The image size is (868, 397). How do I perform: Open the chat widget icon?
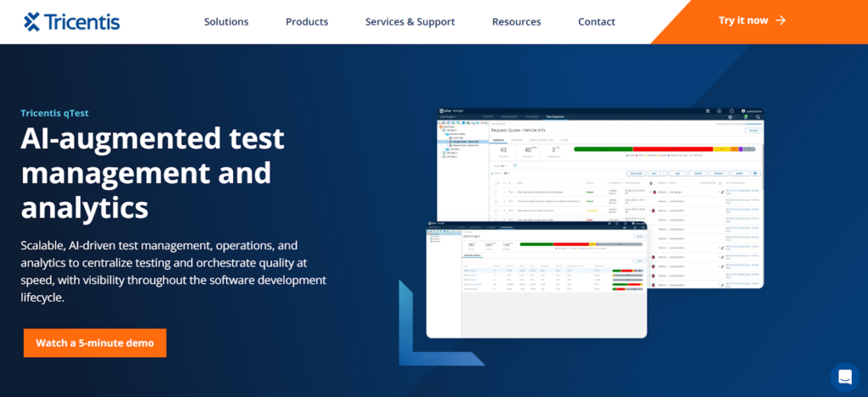[844, 377]
